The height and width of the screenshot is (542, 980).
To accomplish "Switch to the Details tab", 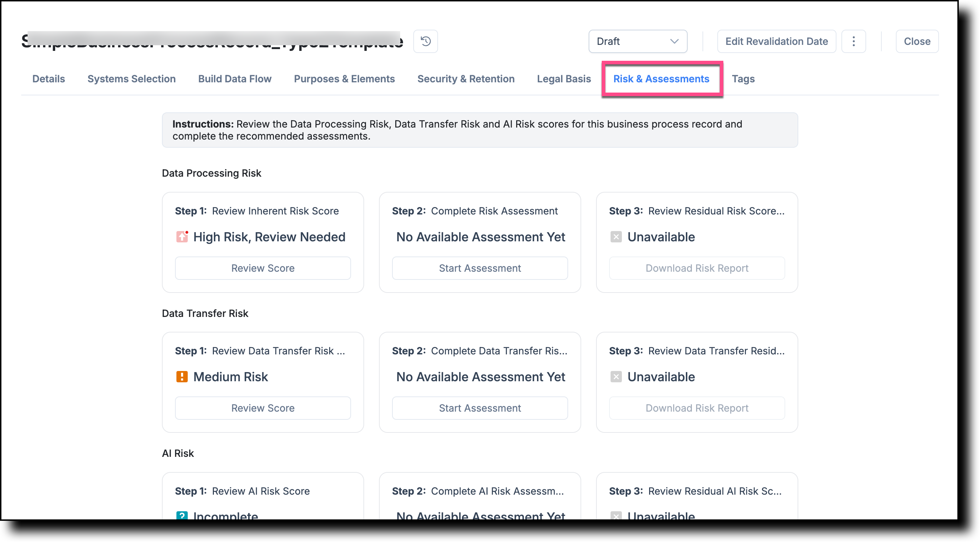I will (x=48, y=79).
